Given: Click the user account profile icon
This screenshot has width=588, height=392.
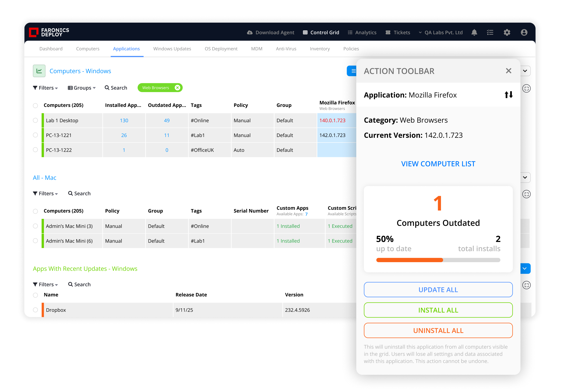Looking at the screenshot, I should tap(524, 32).
